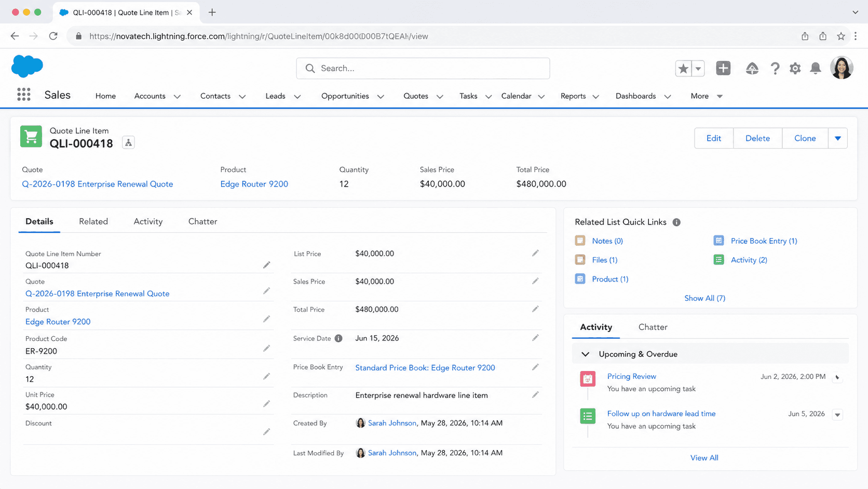This screenshot has width=868, height=489.
Task: Reload the page with browser refresh
Action: tap(53, 36)
